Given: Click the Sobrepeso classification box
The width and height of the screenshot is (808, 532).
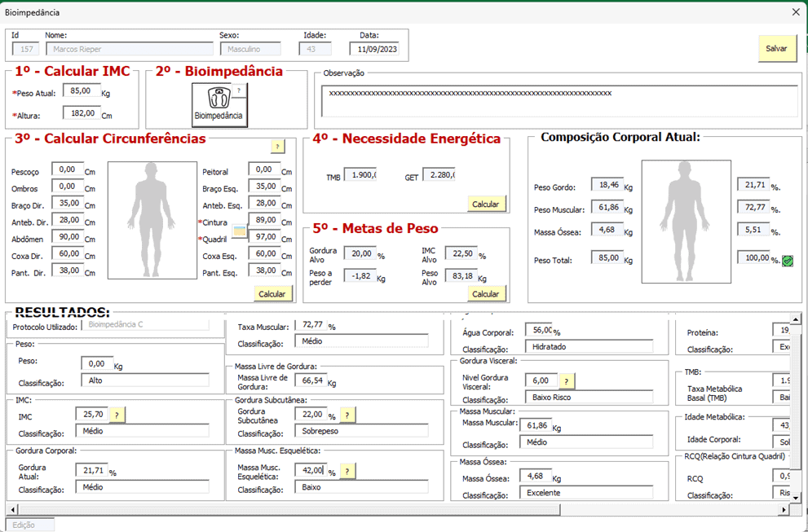Looking at the screenshot, I should (361, 430).
